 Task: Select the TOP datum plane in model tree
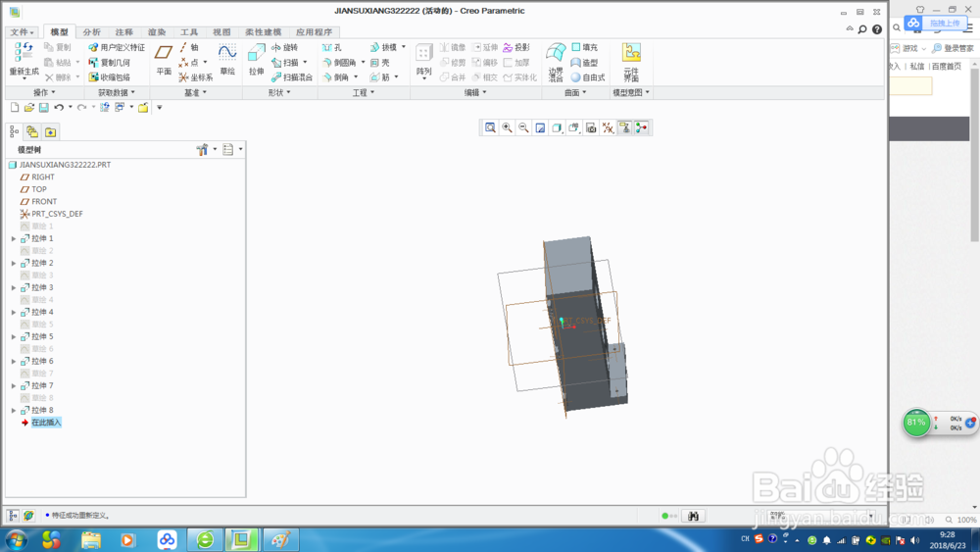(39, 189)
